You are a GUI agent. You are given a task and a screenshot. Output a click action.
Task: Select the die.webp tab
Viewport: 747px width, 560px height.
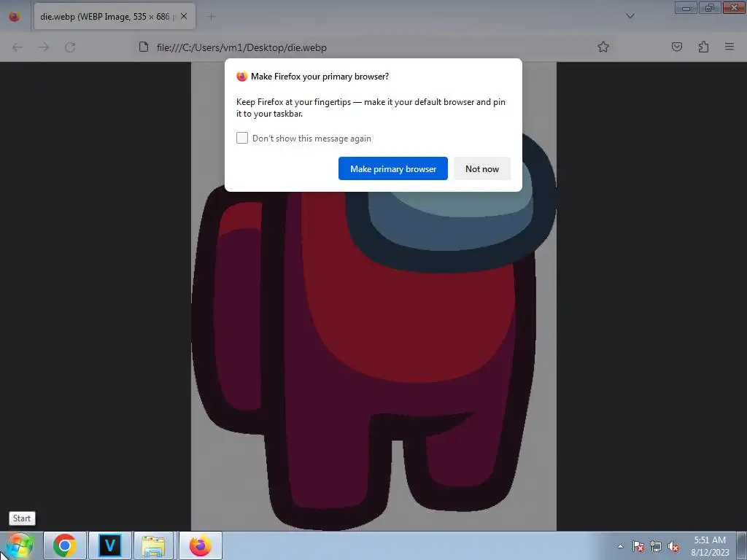click(x=115, y=17)
